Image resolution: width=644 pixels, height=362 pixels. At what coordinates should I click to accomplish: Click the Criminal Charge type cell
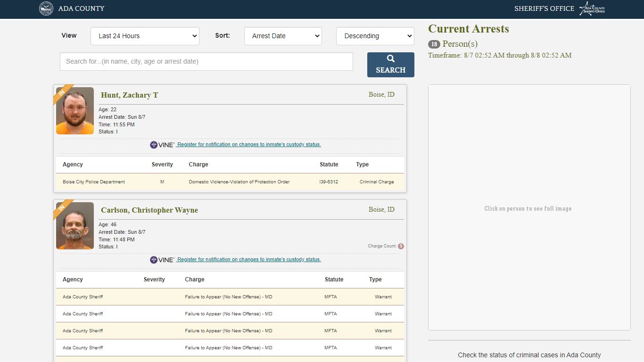coord(377,182)
